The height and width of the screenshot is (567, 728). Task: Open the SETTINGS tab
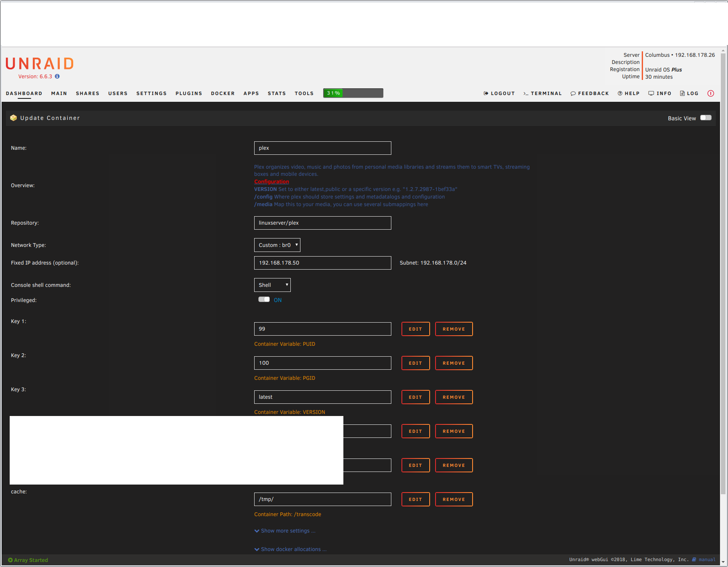(x=151, y=93)
